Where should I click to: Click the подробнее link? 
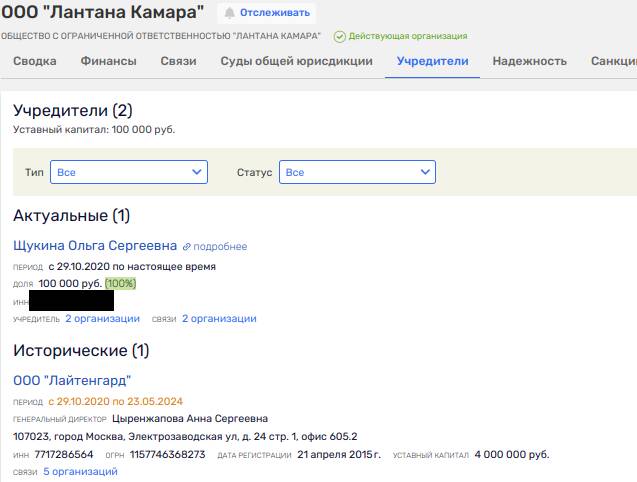coord(220,247)
